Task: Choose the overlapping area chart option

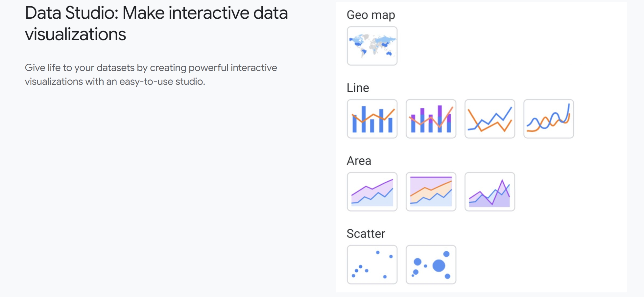Action: coord(489,192)
